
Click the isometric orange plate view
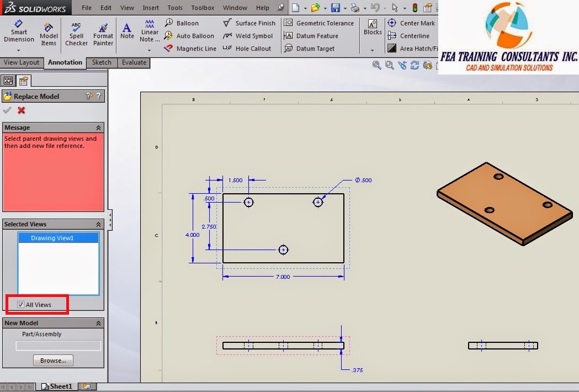[504, 203]
